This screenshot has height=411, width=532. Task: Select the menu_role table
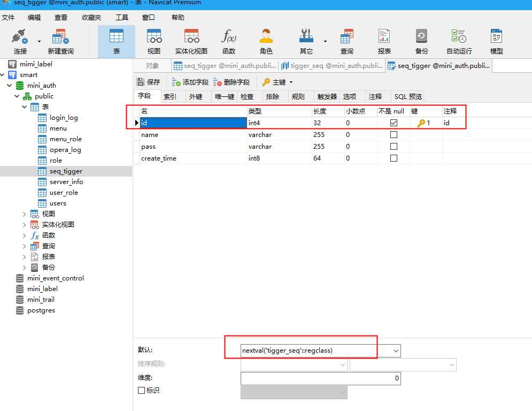pyautogui.click(x=65, y=139)
